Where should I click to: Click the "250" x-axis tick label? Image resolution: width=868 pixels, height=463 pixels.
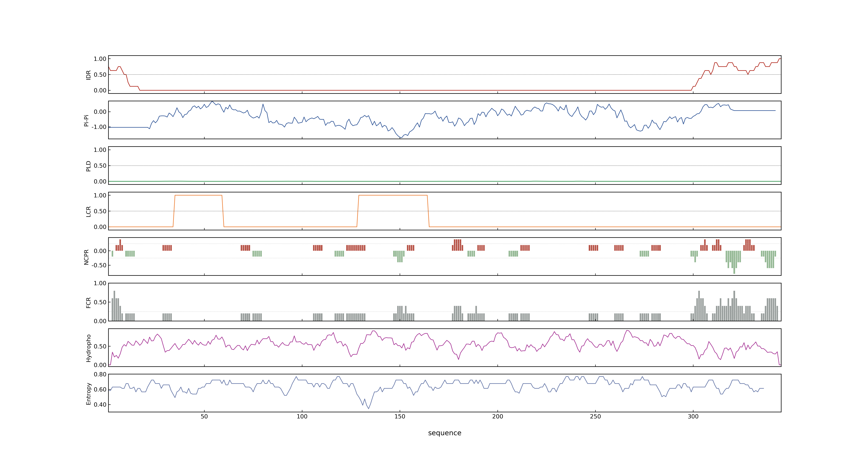[595, 416]
